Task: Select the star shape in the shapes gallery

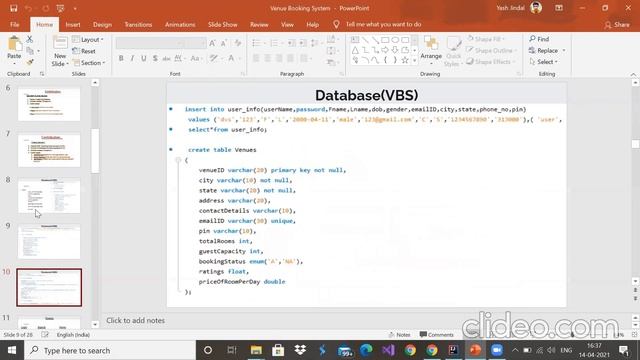Action: click(405, 60)
